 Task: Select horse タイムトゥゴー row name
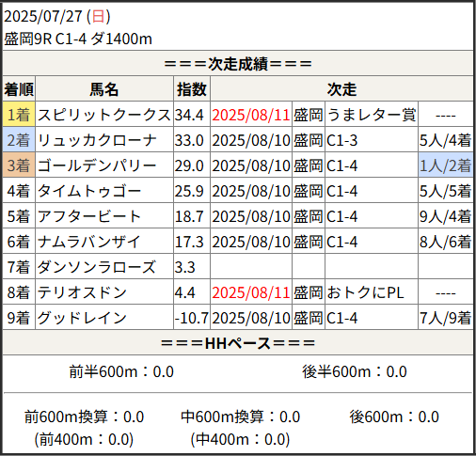tap(89, 191)
